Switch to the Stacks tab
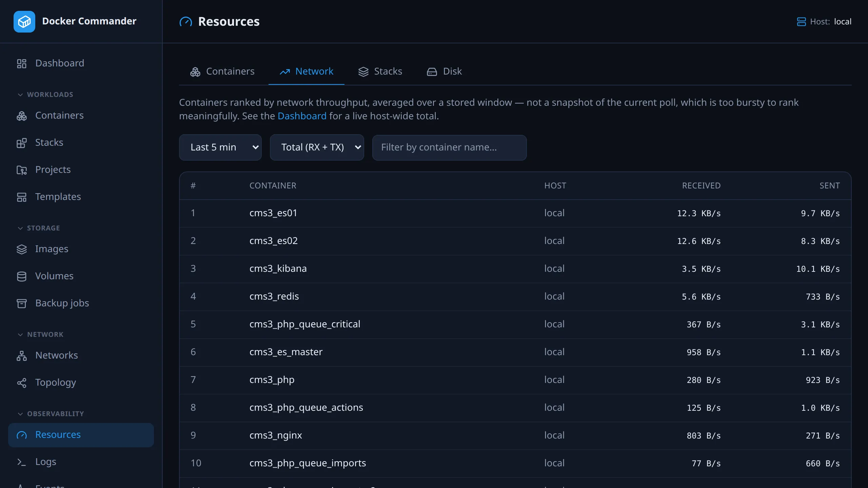This screenshot has width=868, height=488. coord(380,72)
